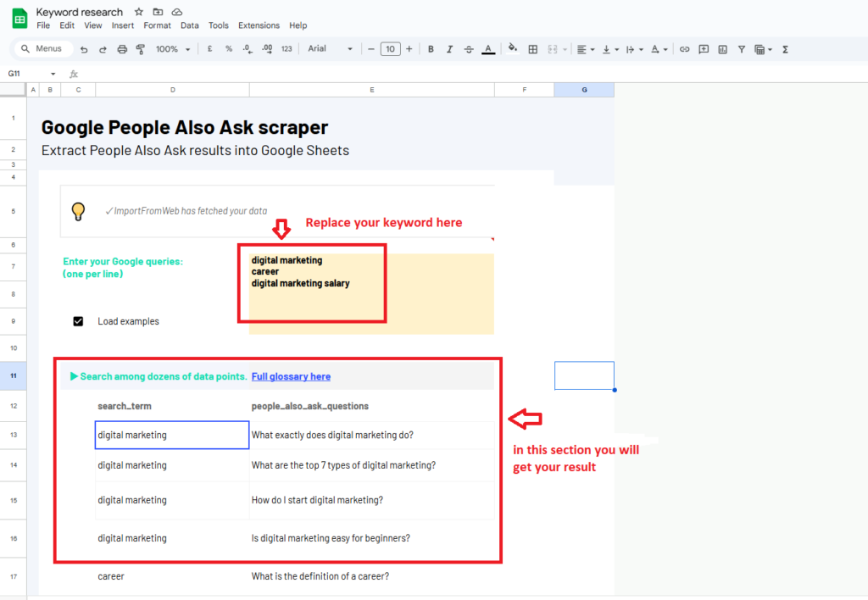Format as currency (£)
The image size is (868, 600).
point(210,48)
